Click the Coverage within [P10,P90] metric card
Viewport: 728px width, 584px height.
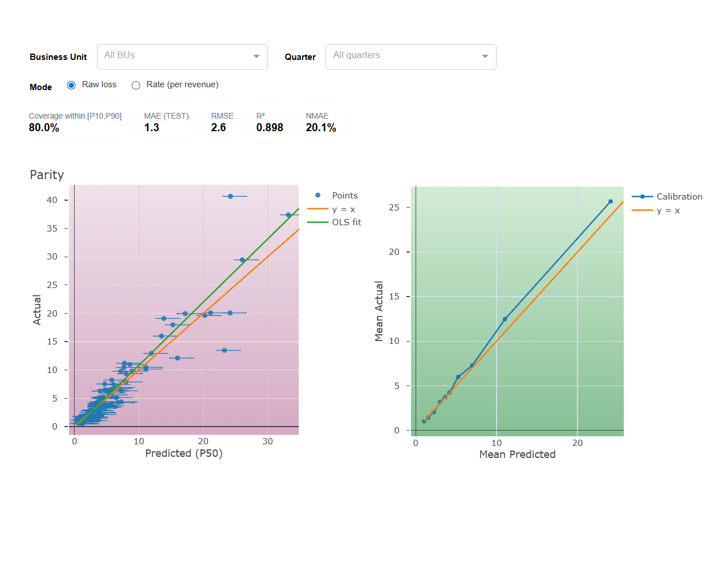point(75,122)
